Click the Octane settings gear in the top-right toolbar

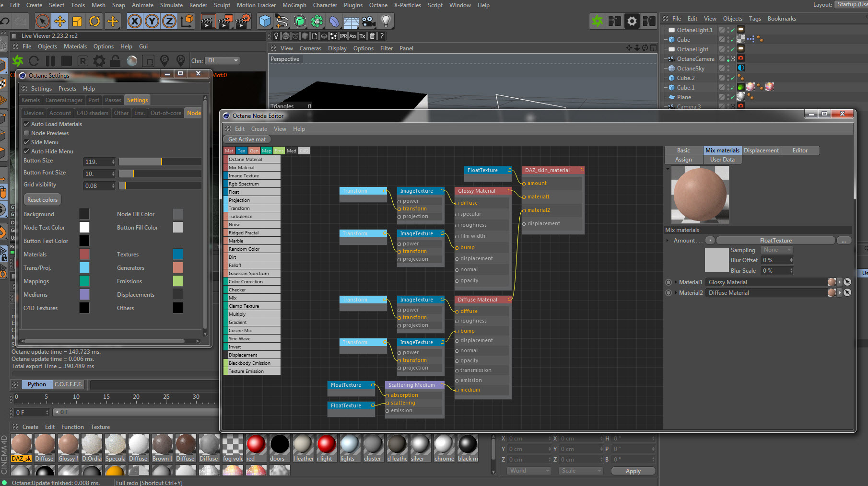(632, 21)
